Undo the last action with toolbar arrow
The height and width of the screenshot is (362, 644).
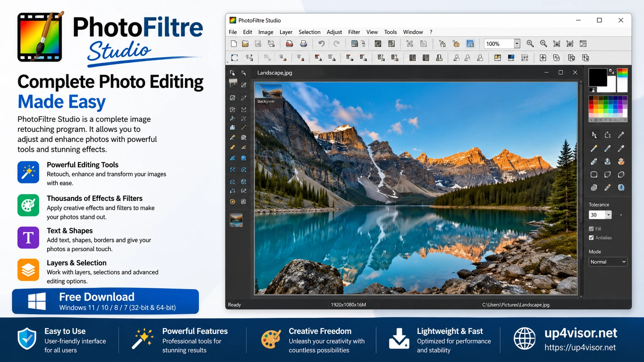coord(321,44)
